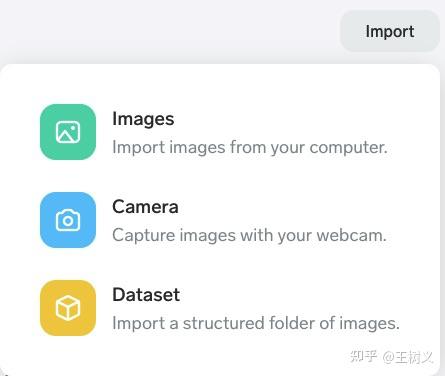Select the green Images icon
This screenshot has width=445, height=376.
point(68,132)
